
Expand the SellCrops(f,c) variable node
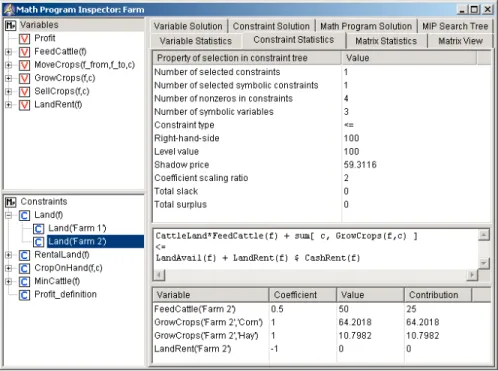pyautogui.click(x=9, y=92)
